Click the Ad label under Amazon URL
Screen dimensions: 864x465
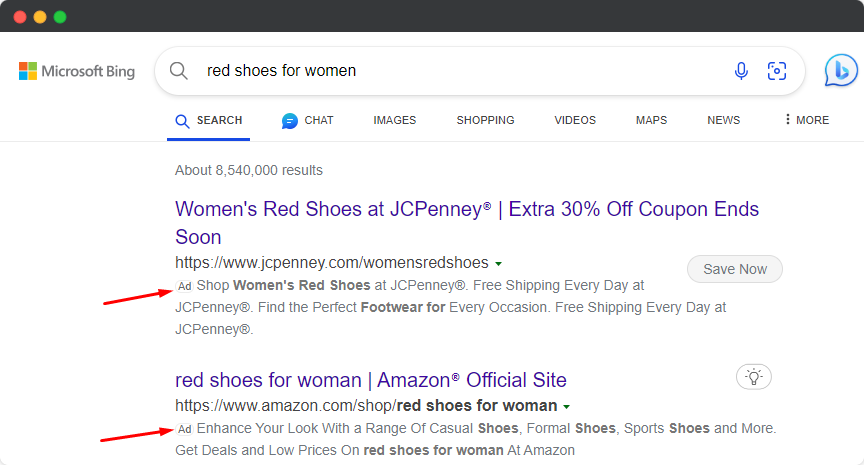point(184,429)
